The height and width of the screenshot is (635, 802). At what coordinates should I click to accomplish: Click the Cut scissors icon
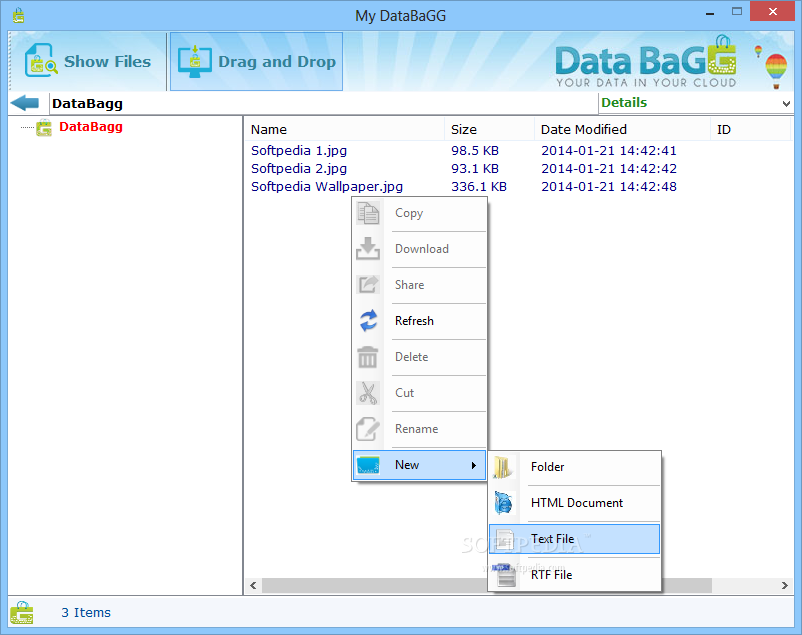click(368, 393)
